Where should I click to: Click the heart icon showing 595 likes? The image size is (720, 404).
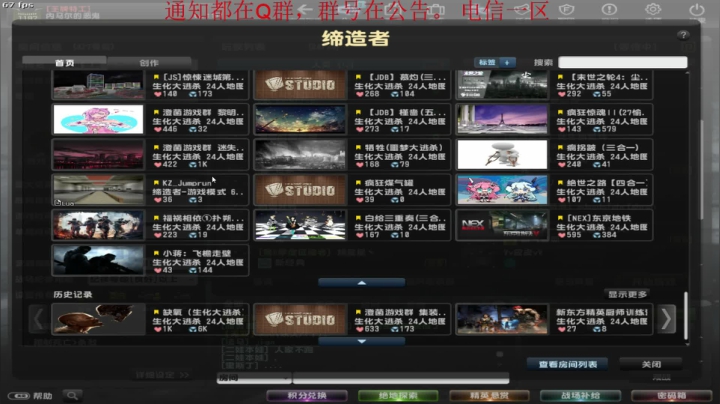[562, 235]
